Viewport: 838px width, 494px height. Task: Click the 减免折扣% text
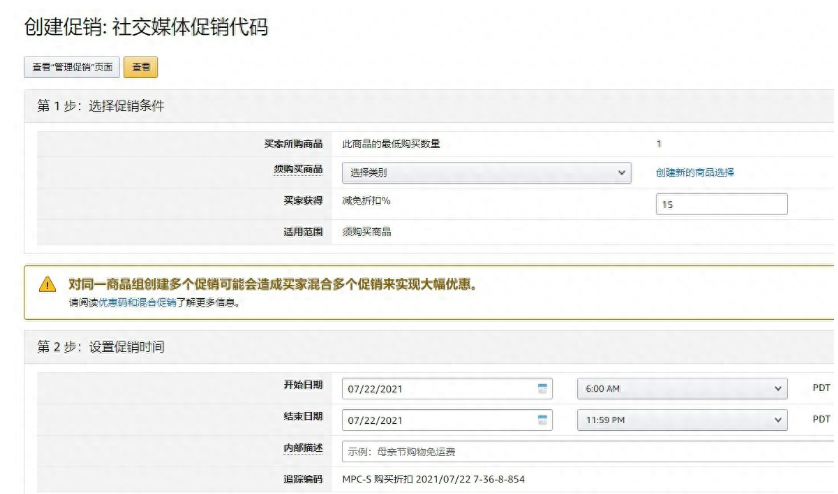tap(366, 200)
